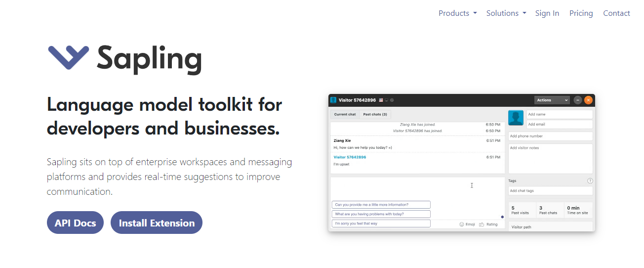Open the Pricing link

click(581, 13)
